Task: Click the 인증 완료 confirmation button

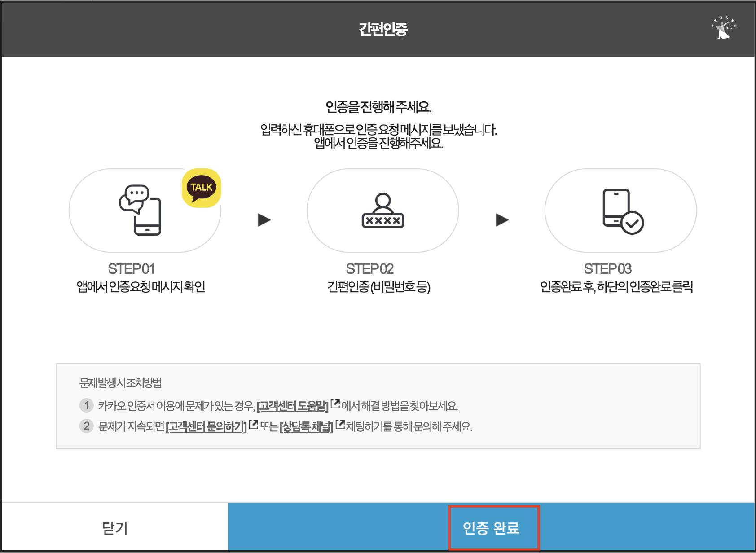Action: coord(493,528)
